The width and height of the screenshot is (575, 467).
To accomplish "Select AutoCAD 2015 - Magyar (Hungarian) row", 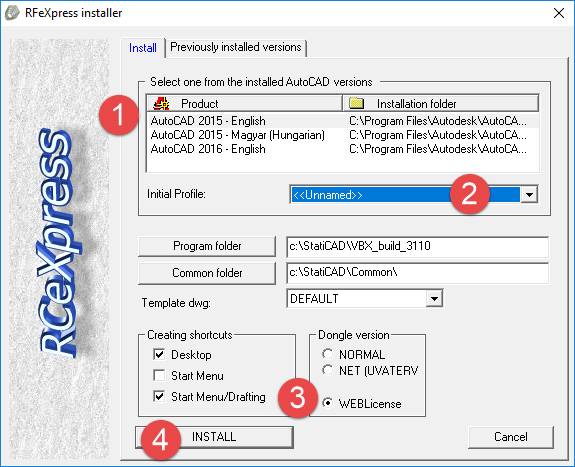I will pyautogui.click(x=343, y=135).
